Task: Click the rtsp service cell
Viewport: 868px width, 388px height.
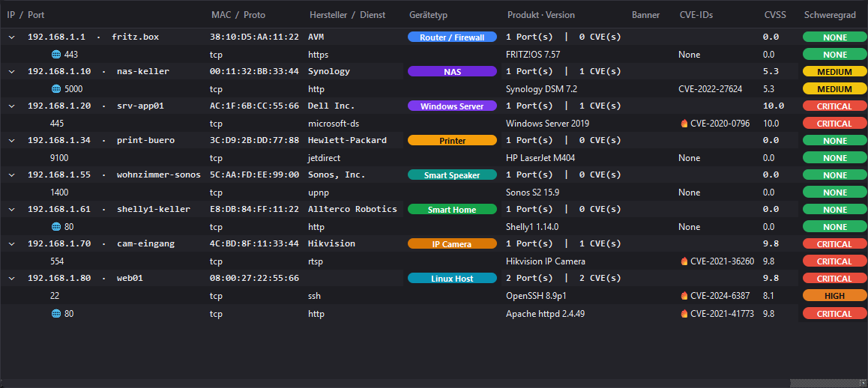Action: (x=316, y=261)
